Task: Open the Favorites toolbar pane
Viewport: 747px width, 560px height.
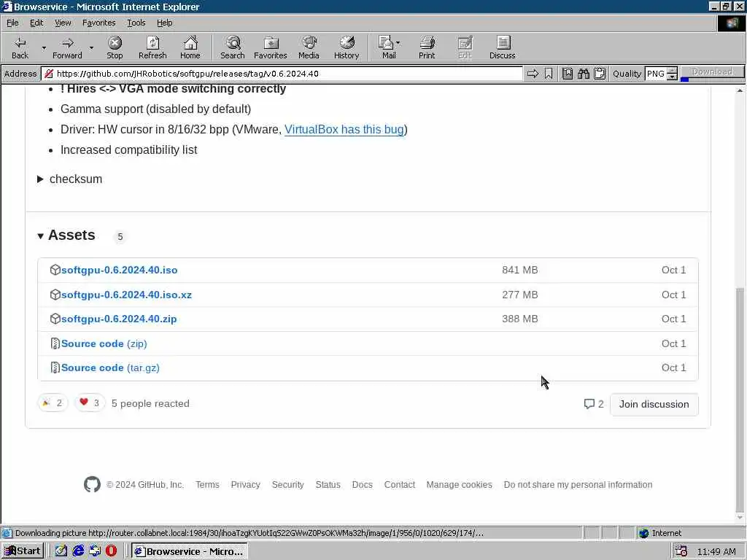Action: (271, 47)
